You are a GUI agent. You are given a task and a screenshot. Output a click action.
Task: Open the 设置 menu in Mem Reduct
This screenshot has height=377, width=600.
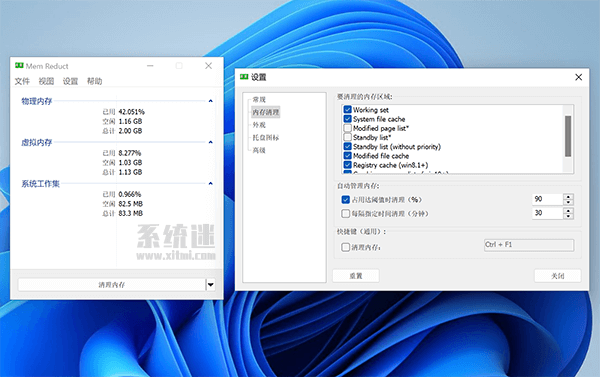click(70, 81)
